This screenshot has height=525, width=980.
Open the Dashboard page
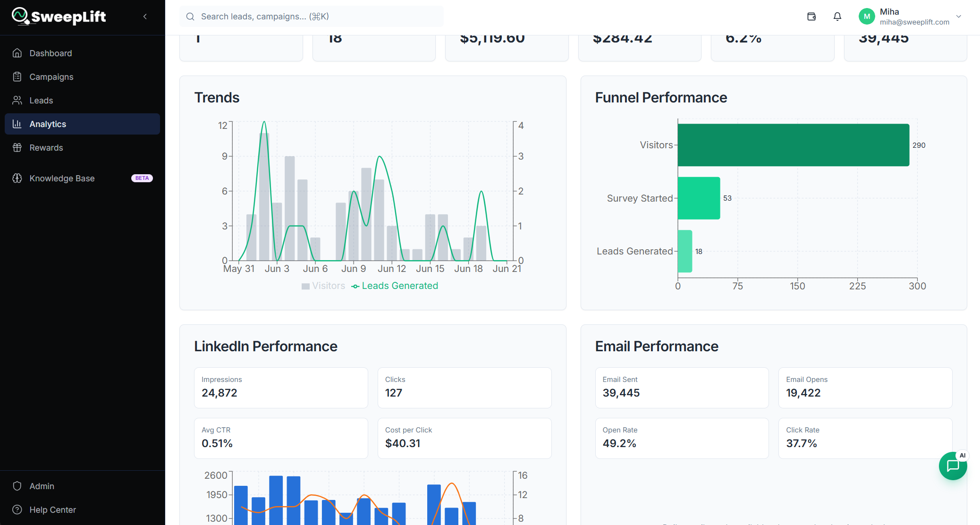(x=82, y=53)
